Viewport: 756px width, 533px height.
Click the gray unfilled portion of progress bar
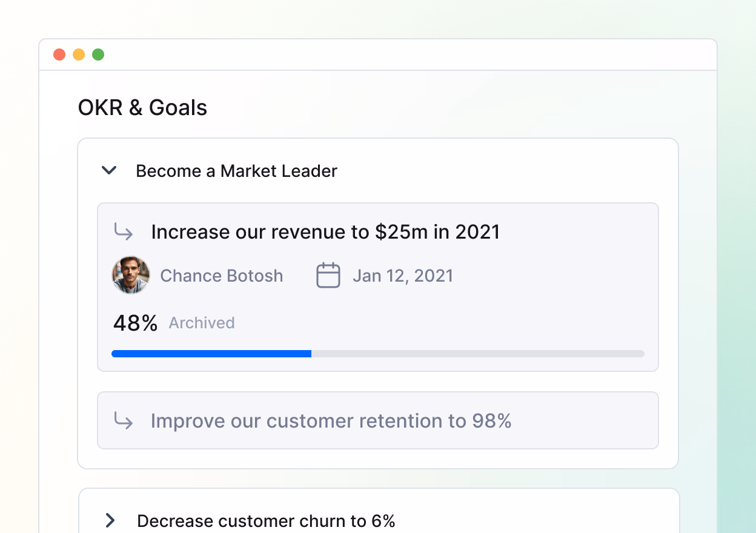(477, 354)
